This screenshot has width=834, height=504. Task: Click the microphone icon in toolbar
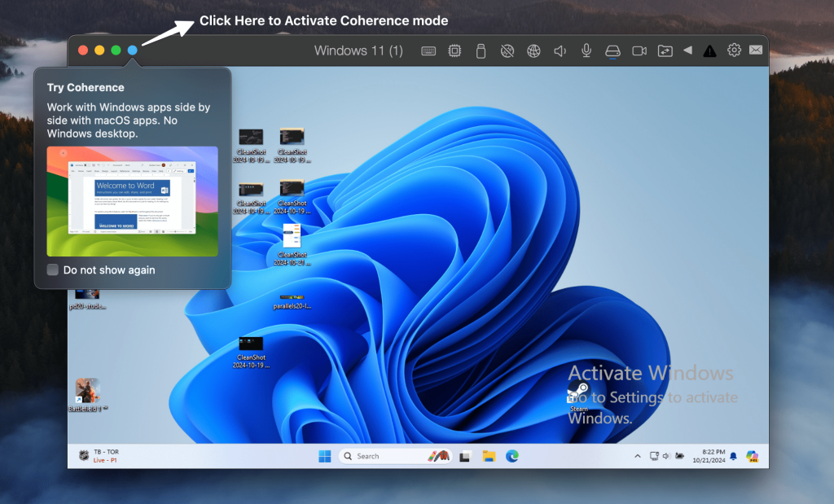586,51
